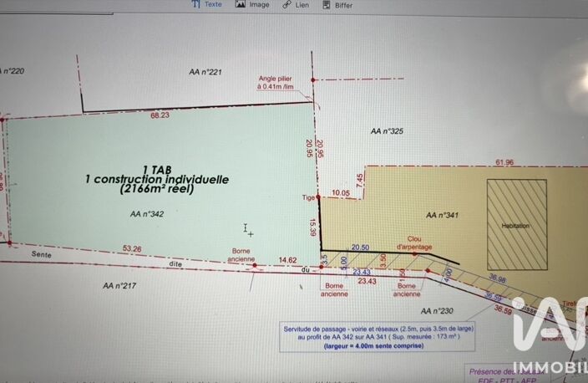Image resolution: width=588 pixels, height=383 pixels.
Task: Click the Sente path label
Action: 41,254
